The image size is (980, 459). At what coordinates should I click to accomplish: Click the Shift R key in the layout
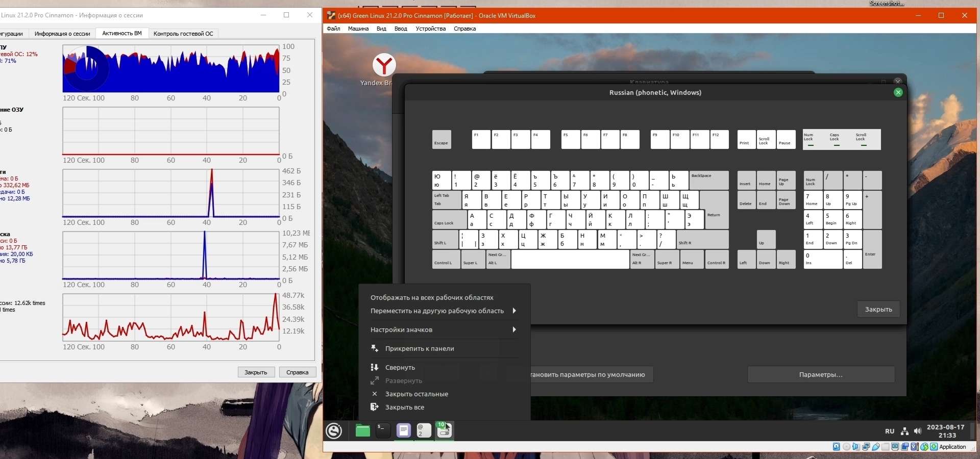tap(702, 239)
